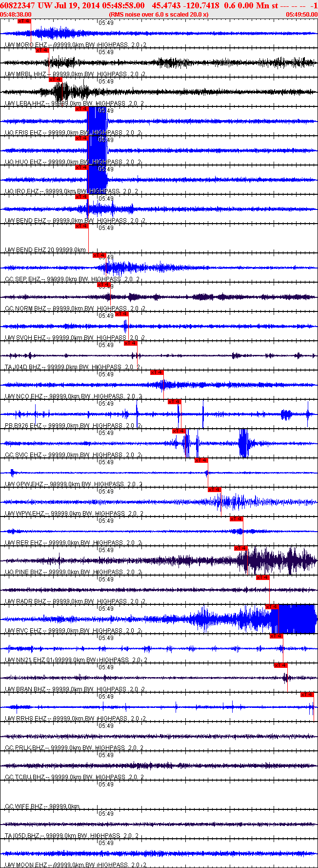Select the red pick flag on UW NCO trace
This screenshot has width=318, height=868.
click(157, 372)
